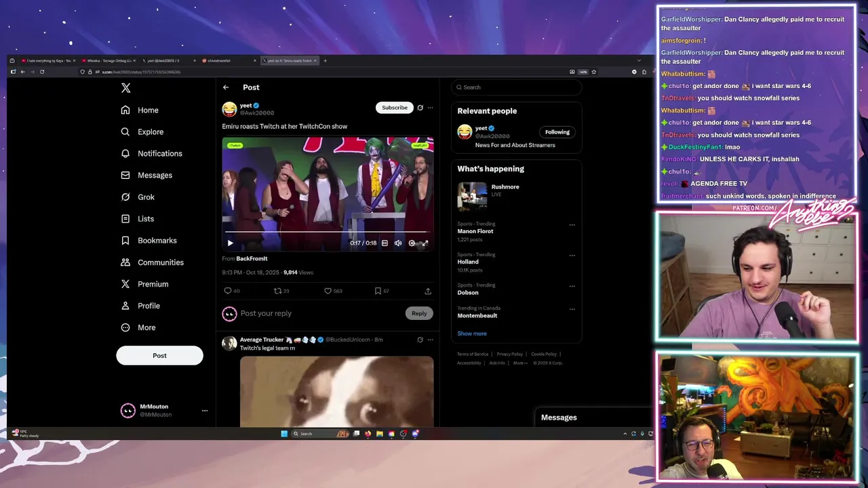Viewport: 868px width, 488px height.
Task: Expand the More menu in sidebar
Action: pos(138,327)
